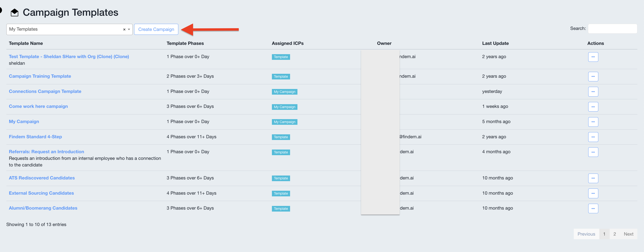Image resolution: width=644 pixels, height=252 pixels.
Task: Open actions menu for Referrals: Request an Introduction
Action: [593, 152]
